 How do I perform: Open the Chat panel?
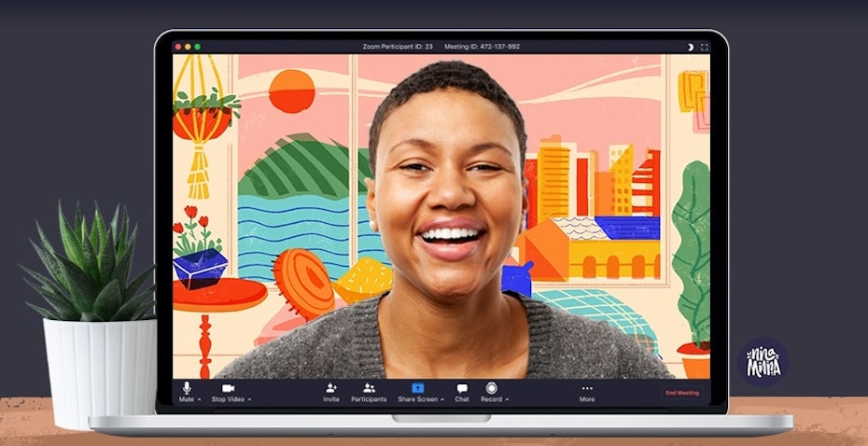[x=462, y=388]
